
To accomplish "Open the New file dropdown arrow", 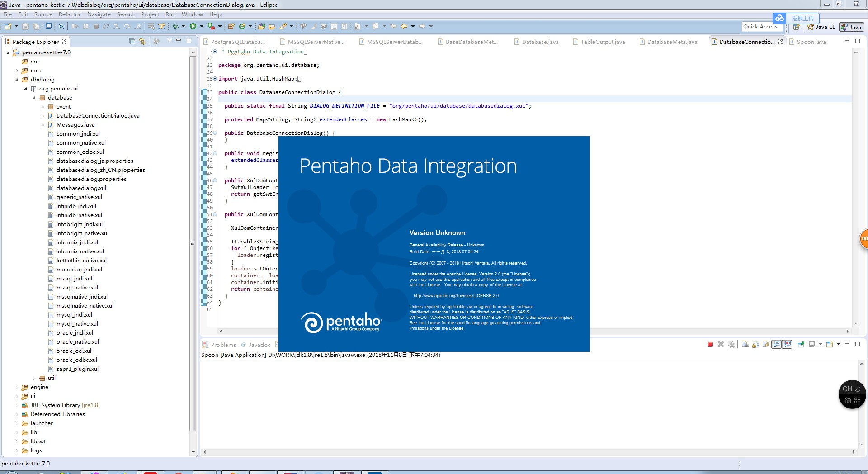I will (x=16, y=26).
